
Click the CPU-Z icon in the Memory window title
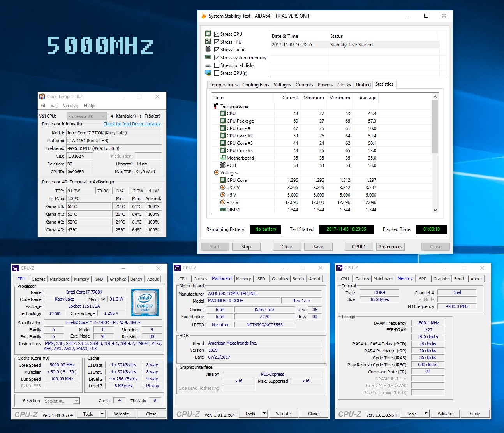pos(339,268)
